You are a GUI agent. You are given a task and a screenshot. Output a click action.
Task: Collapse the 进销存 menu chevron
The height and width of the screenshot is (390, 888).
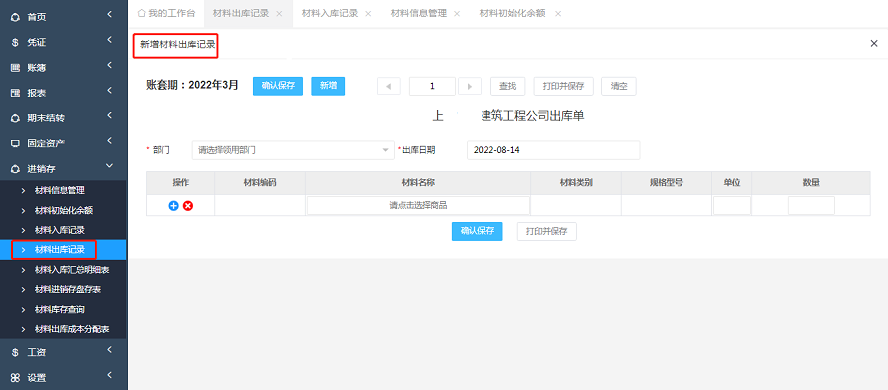[109, 165]
